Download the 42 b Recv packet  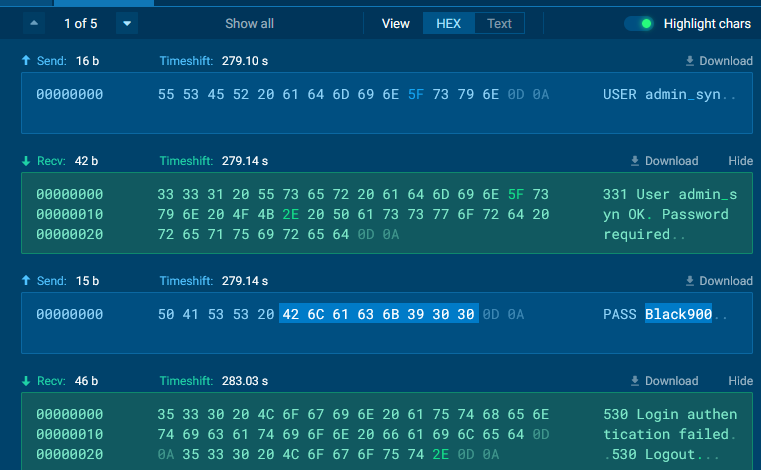pyautogui.click(x=664, y=161)
